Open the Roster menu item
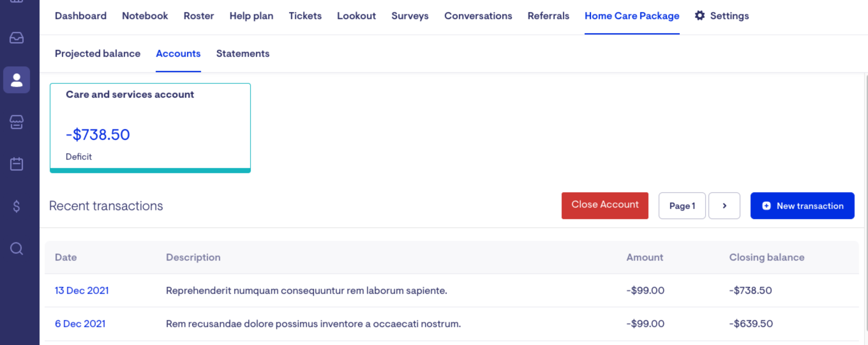Screen dimensions: 868x345 [198, 16]
